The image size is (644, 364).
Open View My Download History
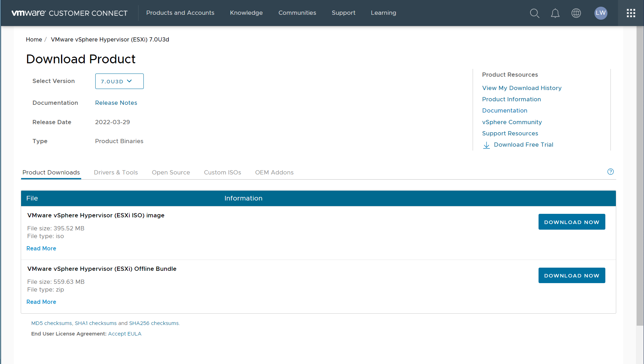coord(522,88)
